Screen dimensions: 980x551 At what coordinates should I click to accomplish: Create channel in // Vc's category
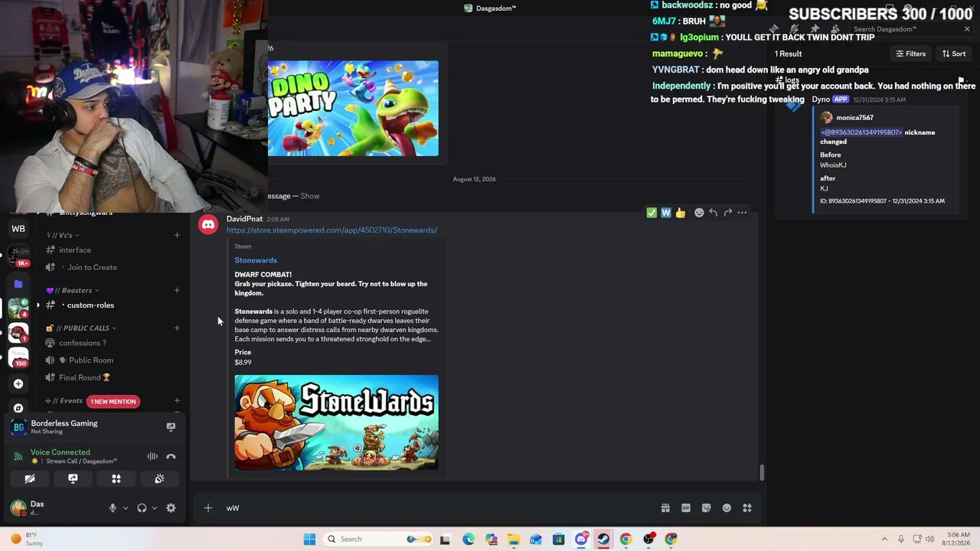click(x=177, y=235)
